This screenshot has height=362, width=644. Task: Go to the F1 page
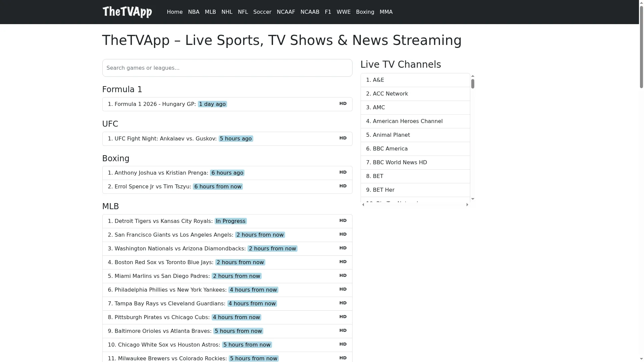click(328, 12)
